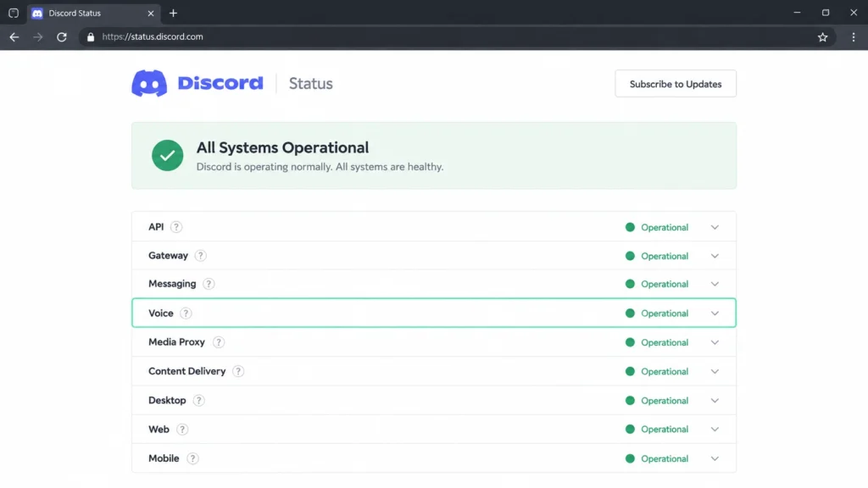868x488 pixels.
Task: Expand the Desktop component chevron
Action: 715,401
